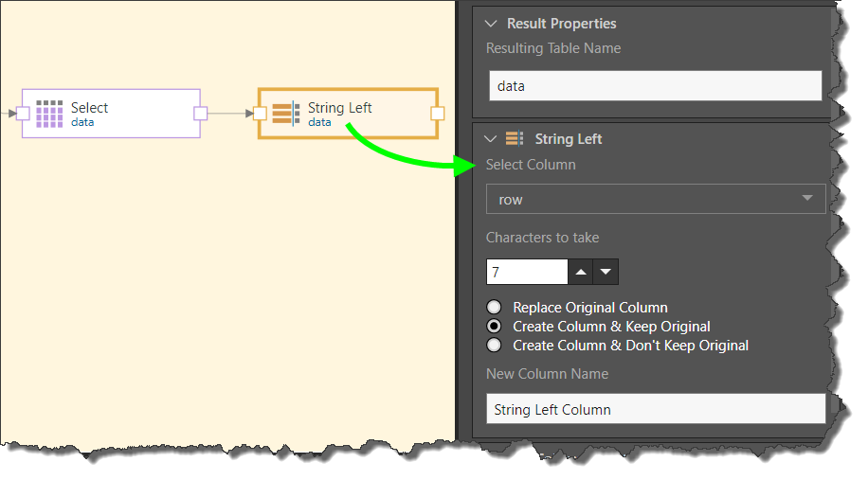Decrease Characters to take with down arrow
Image resolution: width=868 pixels, height=480 pixels.
pyautogui.click(x=606, y=273)
